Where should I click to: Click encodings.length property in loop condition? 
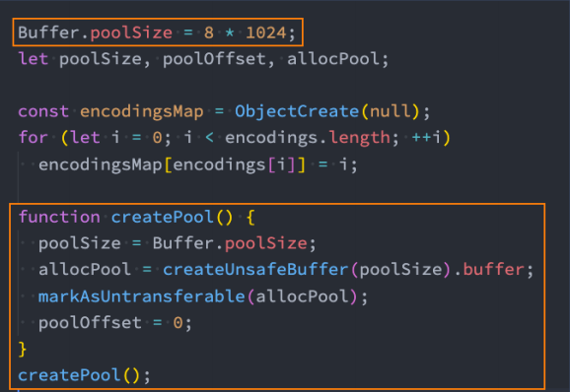point(307,138)
